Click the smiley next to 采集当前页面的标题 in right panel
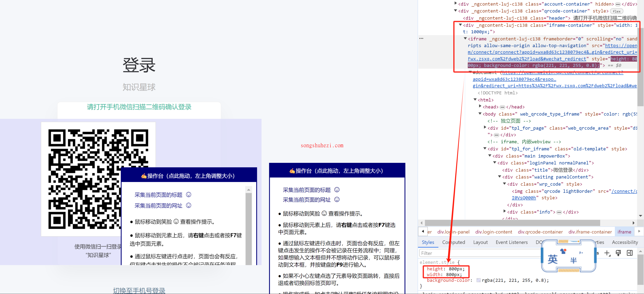Viewport: 644px width, 294px height. [x=337, y=190]
